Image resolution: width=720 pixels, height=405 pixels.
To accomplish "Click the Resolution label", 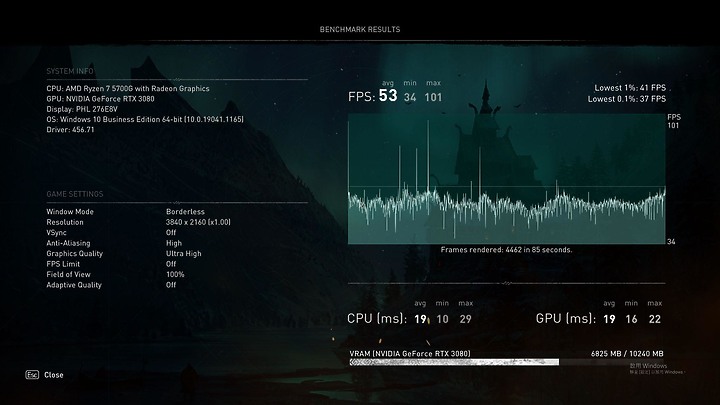I will click(65, 222).
